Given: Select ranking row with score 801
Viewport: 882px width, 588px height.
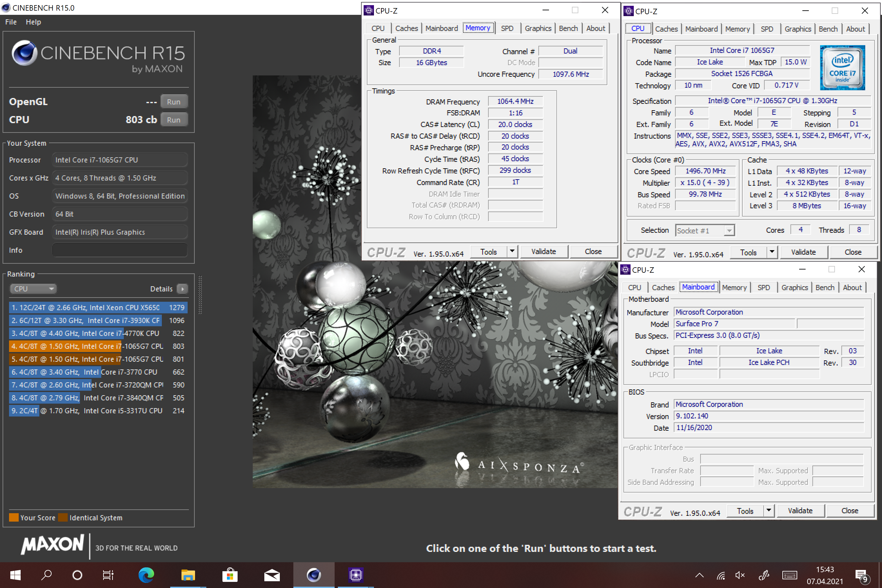Looking at the screenshot, I should click(98, 359).
